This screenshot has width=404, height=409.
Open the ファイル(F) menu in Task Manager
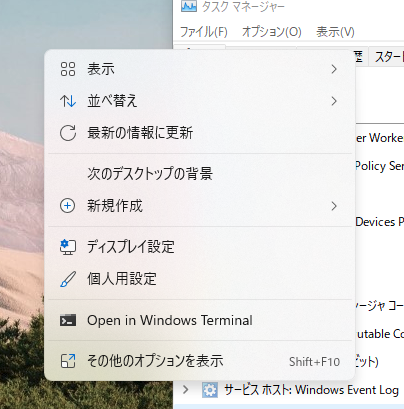click(x=204, y=32)
